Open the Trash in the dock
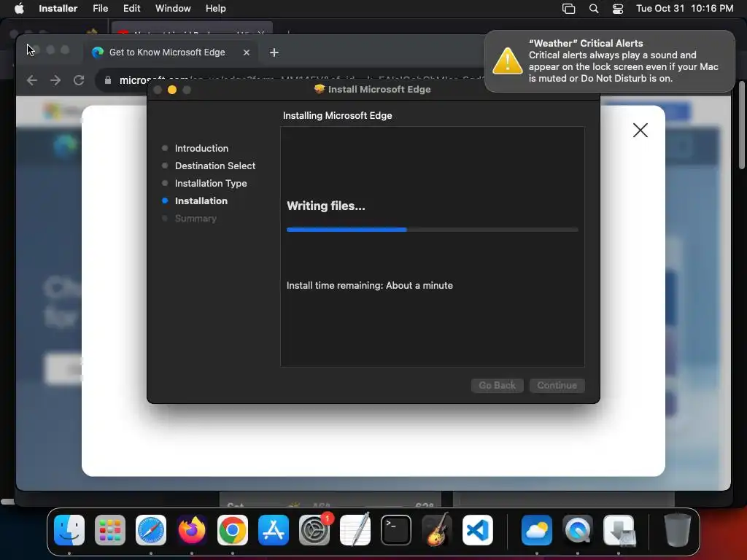 (x=677, y=530)
